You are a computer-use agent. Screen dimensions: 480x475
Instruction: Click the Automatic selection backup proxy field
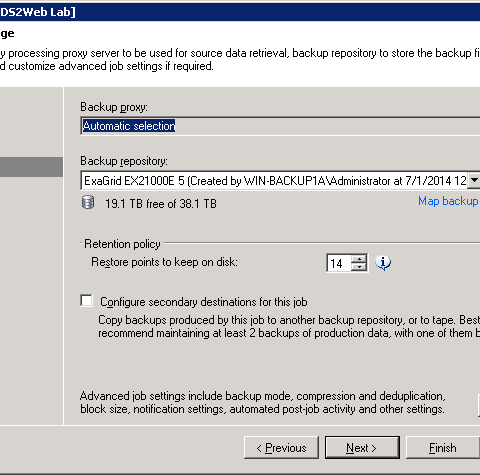point(280,126)
